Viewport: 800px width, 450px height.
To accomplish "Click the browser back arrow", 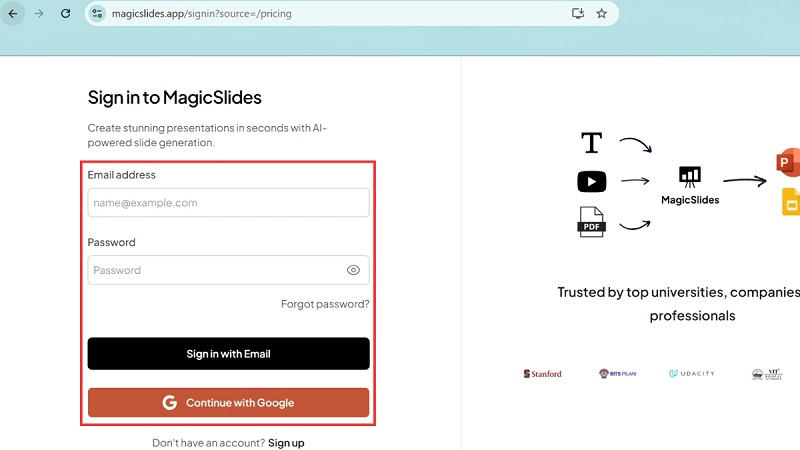I will click(x=13, y=14).
